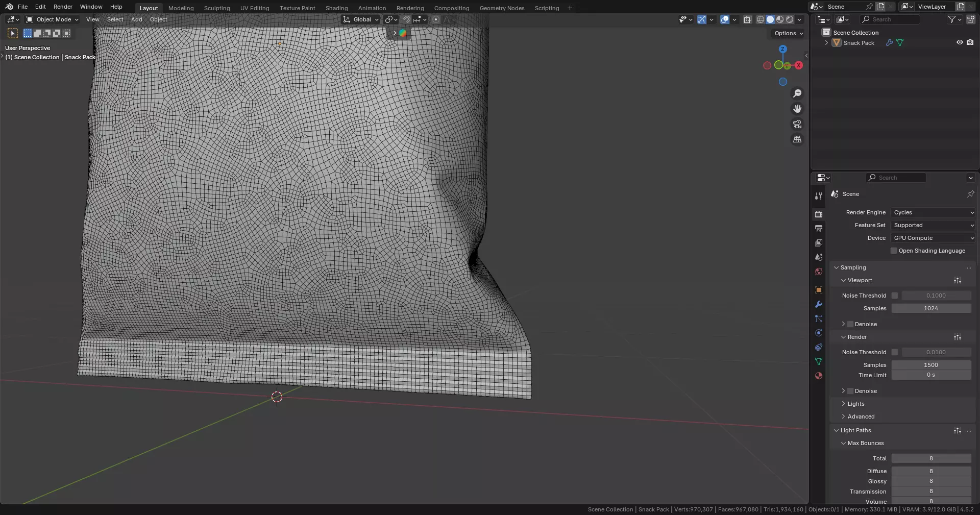Open the Tool properties tab
Screen dimensions: 980x515
tap(819, 196)
